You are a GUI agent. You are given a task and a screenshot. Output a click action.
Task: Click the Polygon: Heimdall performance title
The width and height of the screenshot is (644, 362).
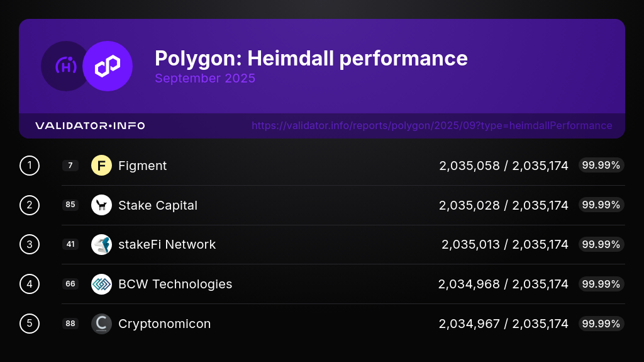pyautogui.click(x=311, y=59)
